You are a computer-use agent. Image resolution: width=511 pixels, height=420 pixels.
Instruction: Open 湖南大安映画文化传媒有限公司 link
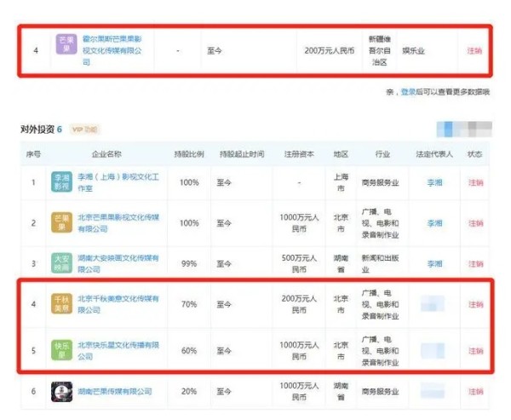coord(118,263)
